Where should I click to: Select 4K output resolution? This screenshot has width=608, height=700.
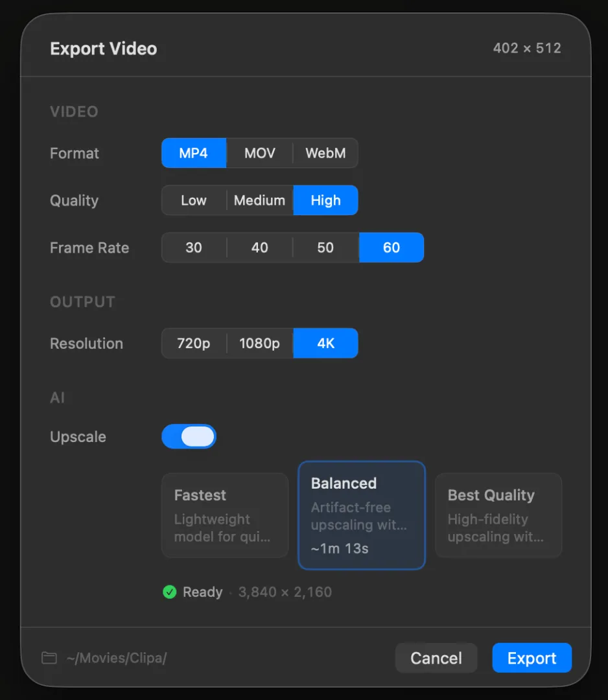point(325,344)
